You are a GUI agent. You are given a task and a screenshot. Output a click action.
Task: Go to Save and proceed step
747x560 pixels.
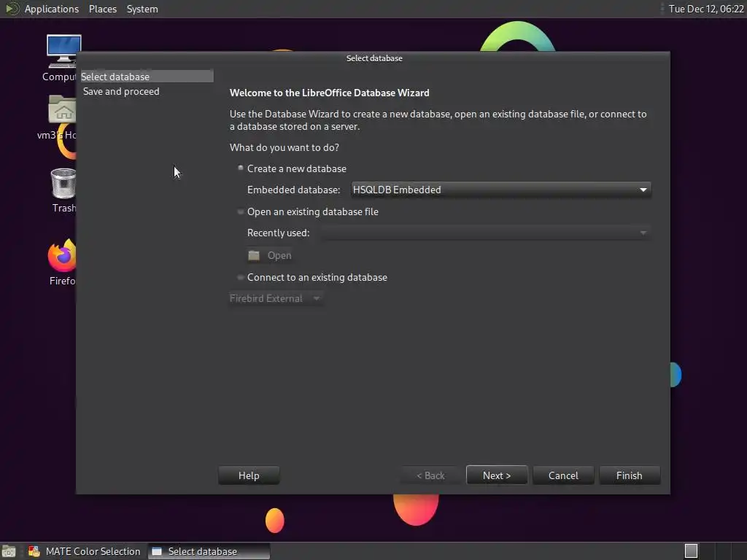(x=121, y=91)
